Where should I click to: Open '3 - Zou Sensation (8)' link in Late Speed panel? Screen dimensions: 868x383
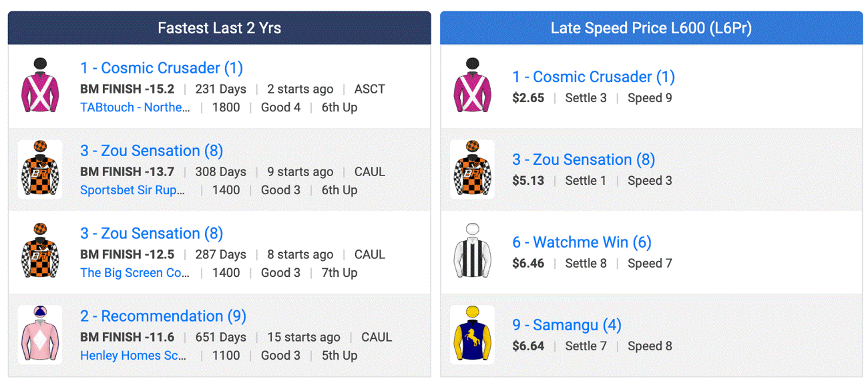click(584, 159)
